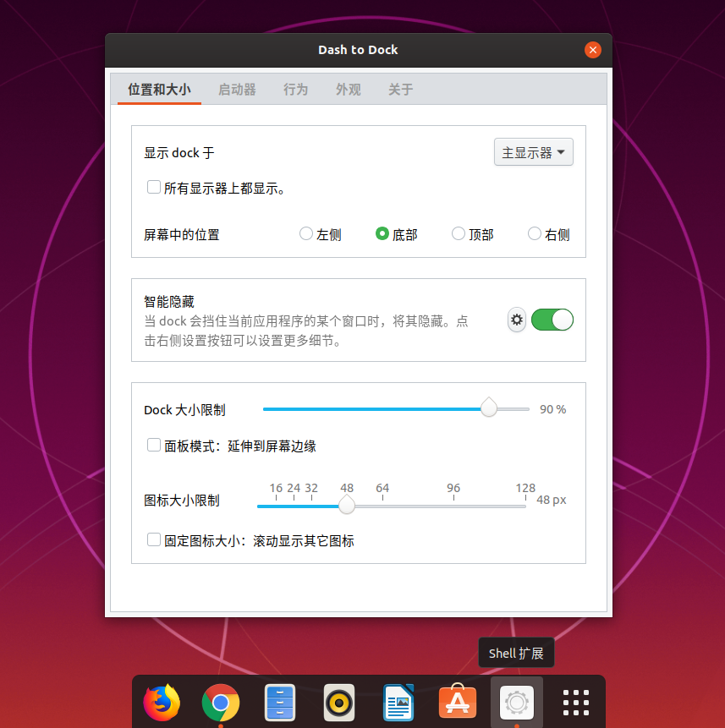Show all applications grid
Screen dimensions: 725x728
pyautogui.click(x=576, y=702)
